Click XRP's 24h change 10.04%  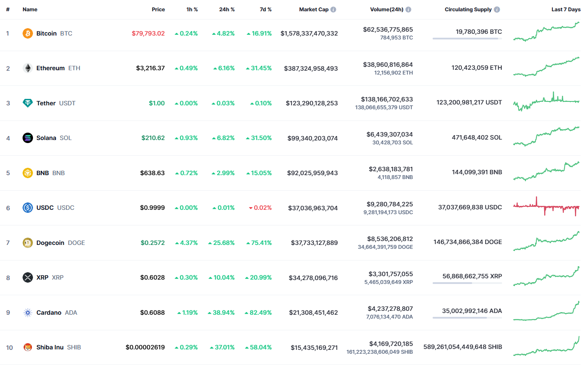point(222,277)
